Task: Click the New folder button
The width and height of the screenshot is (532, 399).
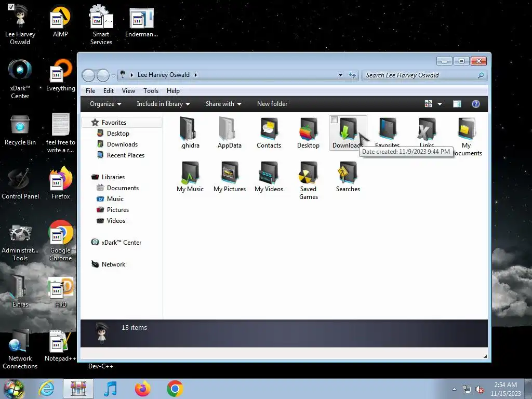Action: point(272,104)
